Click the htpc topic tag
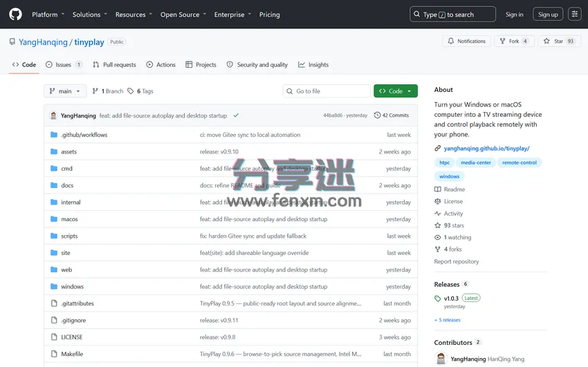The image size is (588, 367). (x=444, y=162)
